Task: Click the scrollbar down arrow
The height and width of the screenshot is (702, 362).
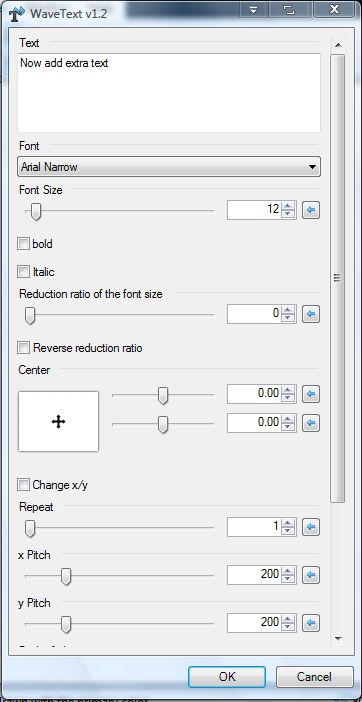Action: click(x=338, y=639)
